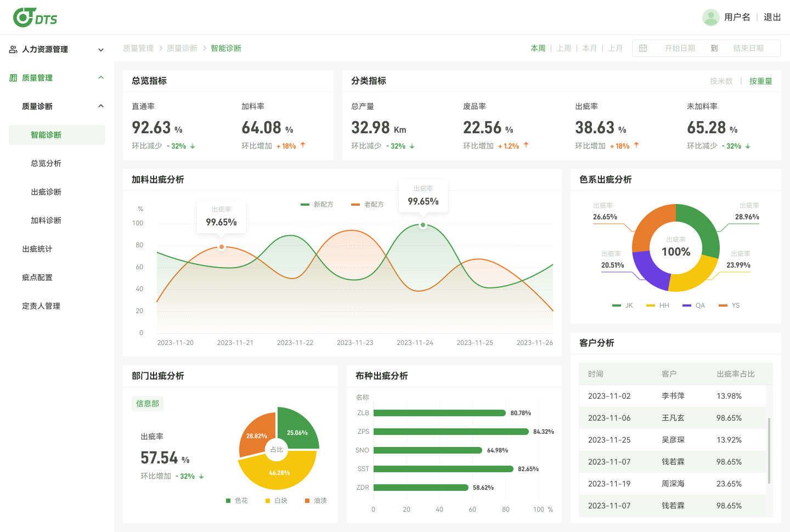This screenshot has width=790, height=532.
Task: Toggle 色花 legend in pie chart
Action: coord(237,501)
